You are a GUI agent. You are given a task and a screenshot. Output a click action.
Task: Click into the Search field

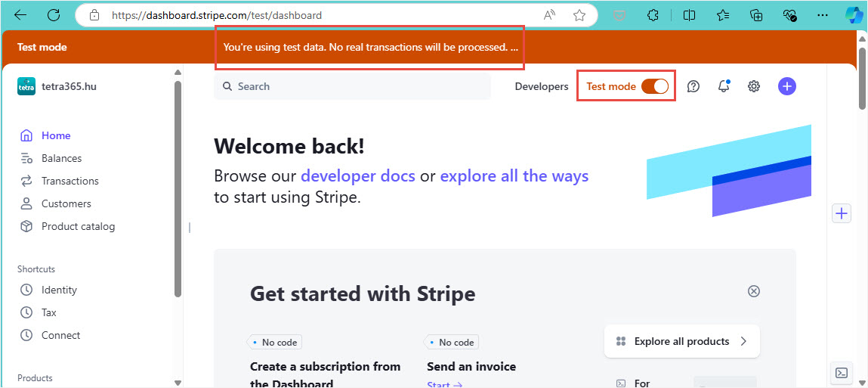click(x=352, y=86)
